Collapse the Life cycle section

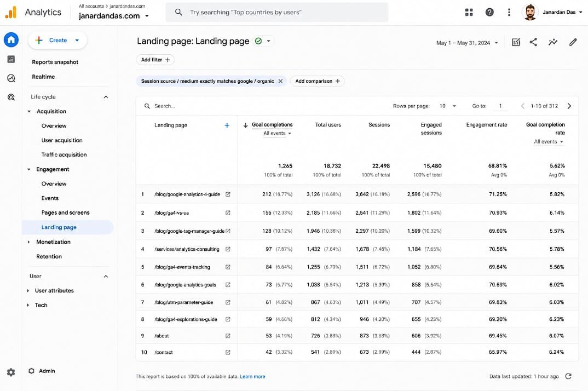click(106, 97)
